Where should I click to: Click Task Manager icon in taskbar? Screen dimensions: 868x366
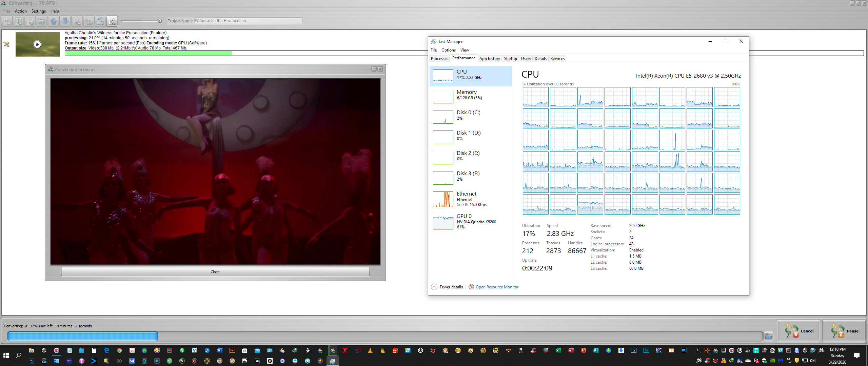[x=333, y=361]
